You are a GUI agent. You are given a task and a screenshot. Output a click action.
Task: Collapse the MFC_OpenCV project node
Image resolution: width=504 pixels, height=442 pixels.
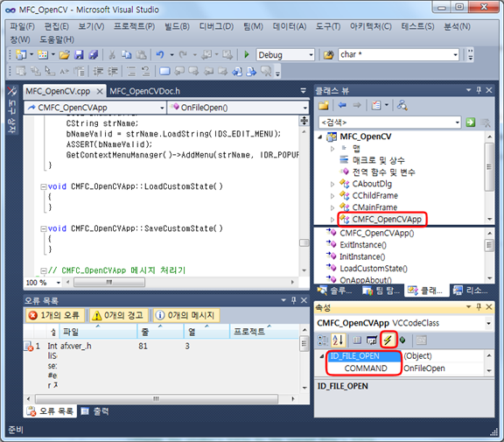[x=320, y=137]
